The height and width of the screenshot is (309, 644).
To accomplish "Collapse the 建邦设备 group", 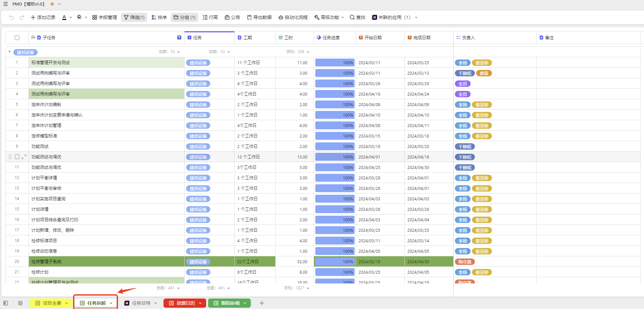I will pyautogui.click(x=10, y=52).
